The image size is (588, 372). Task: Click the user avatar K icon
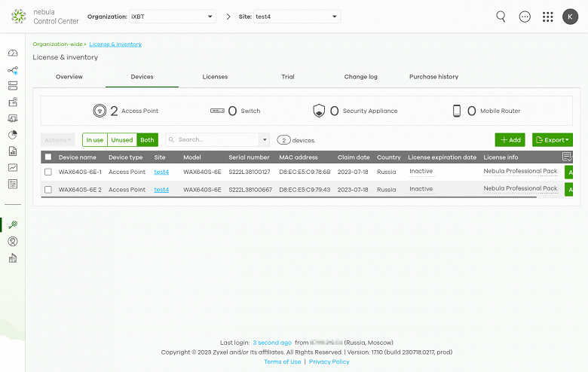[x=570, y=17]
